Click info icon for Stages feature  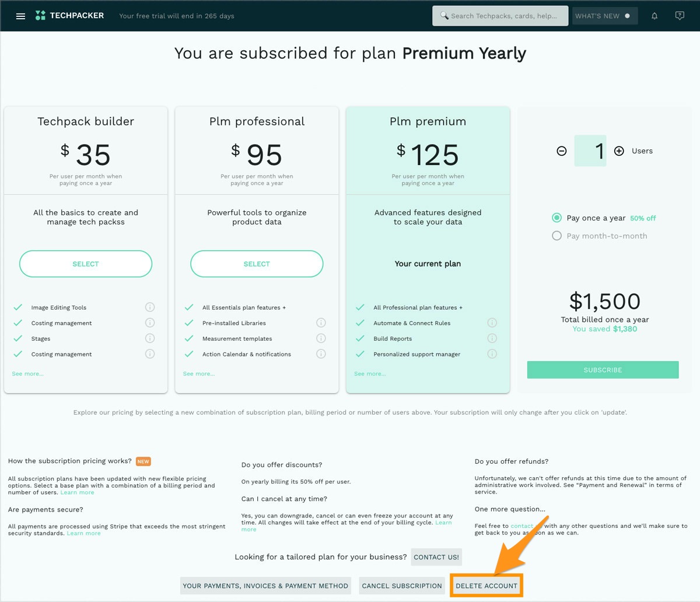(x=150, y=338)
